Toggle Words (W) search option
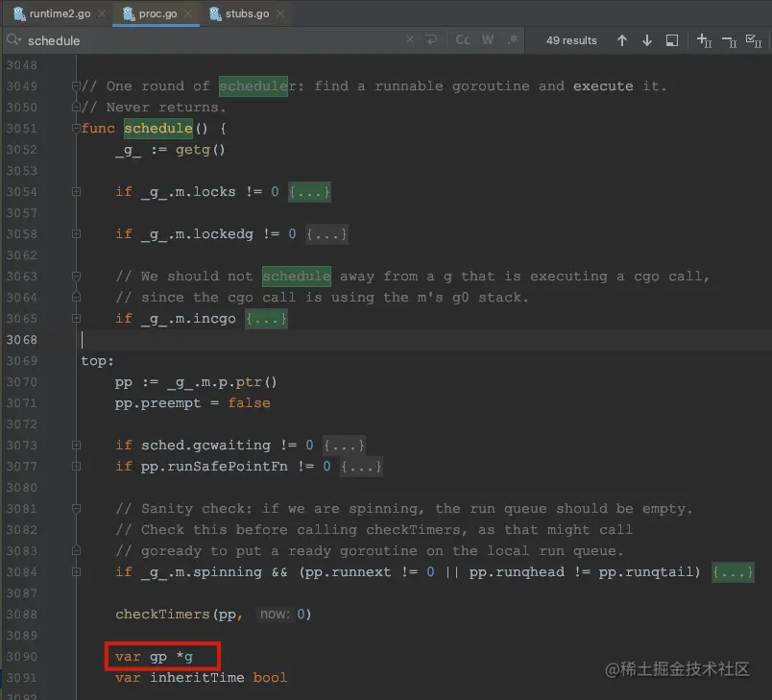The height and width of the screenshot is (700, 772). tap(488, 39)
